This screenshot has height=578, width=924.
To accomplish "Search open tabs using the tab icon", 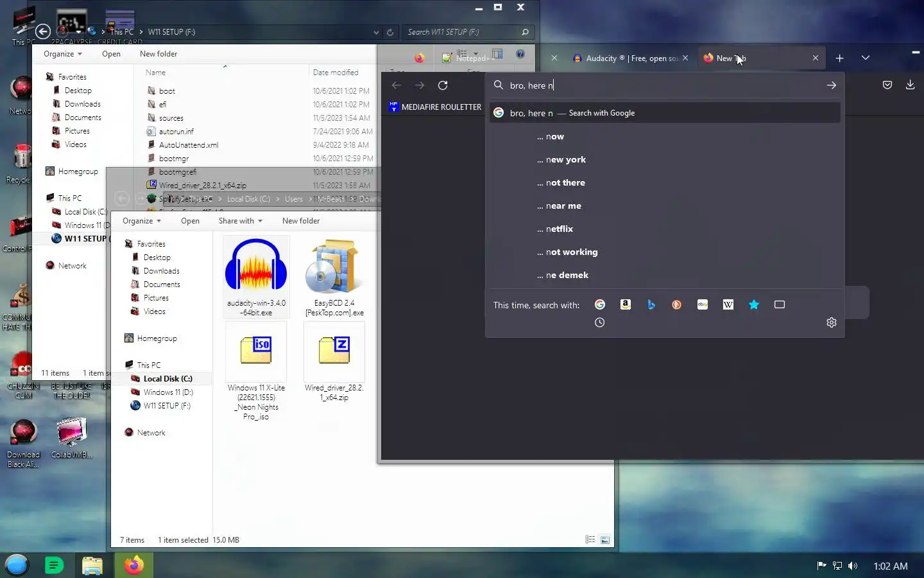I will (780, 305).
